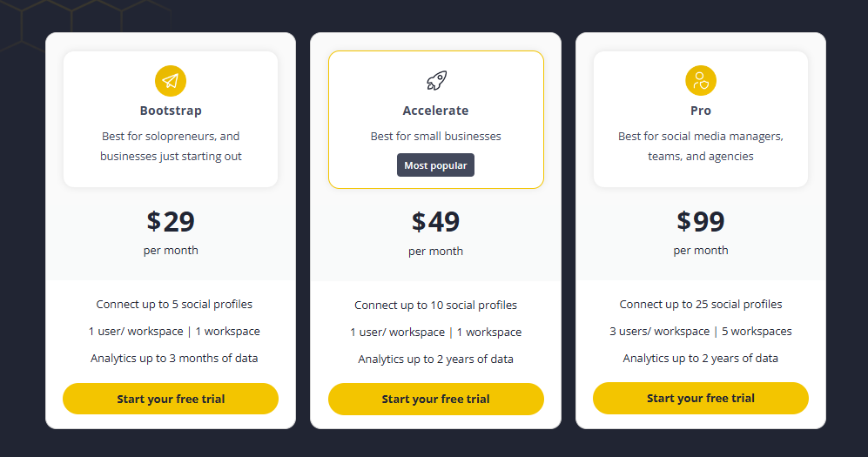Click 'Connect up to 5 social profiles'

[174, 305]
